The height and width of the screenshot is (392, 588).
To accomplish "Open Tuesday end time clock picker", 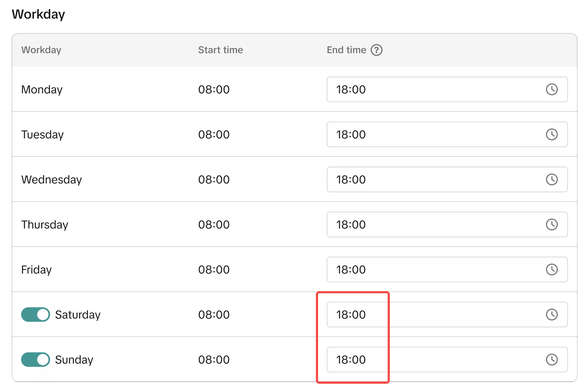I will click(551, 135).
